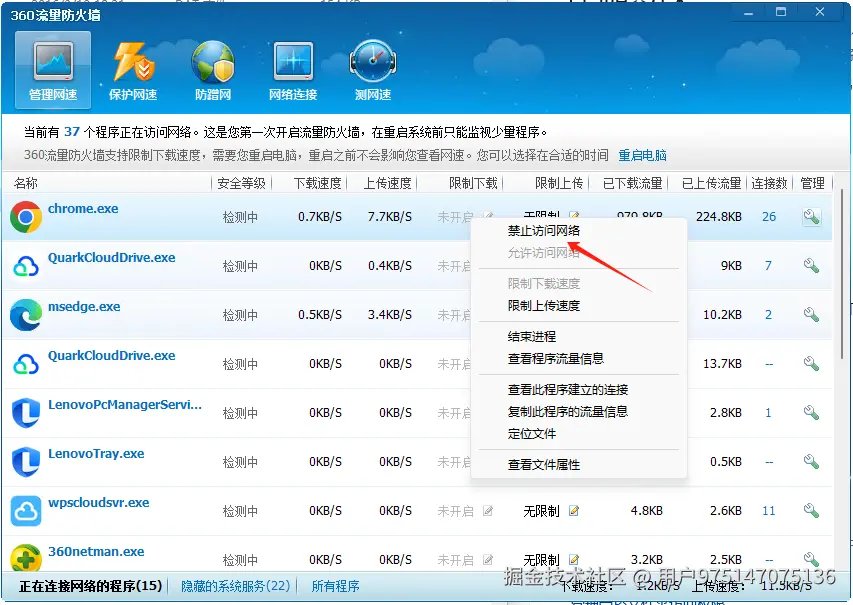Sort by 已下载流量 column header
853x605 pixels.
point(633,183)
